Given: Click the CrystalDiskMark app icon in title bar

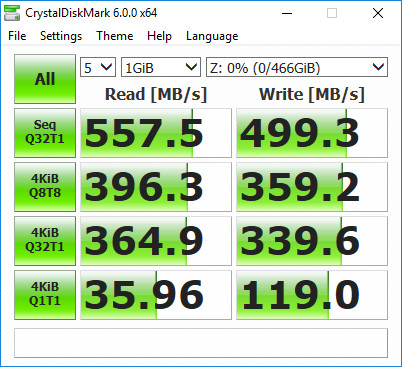Looking at the screenshot, I should pyautogui.click(x=12, y=13).
